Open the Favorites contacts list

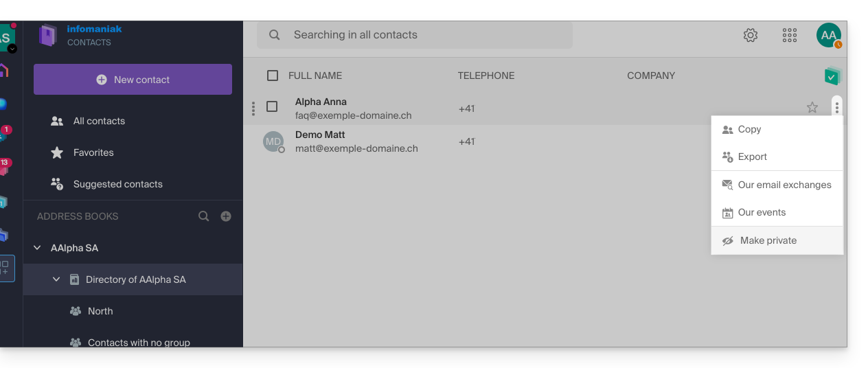point(93,152)
